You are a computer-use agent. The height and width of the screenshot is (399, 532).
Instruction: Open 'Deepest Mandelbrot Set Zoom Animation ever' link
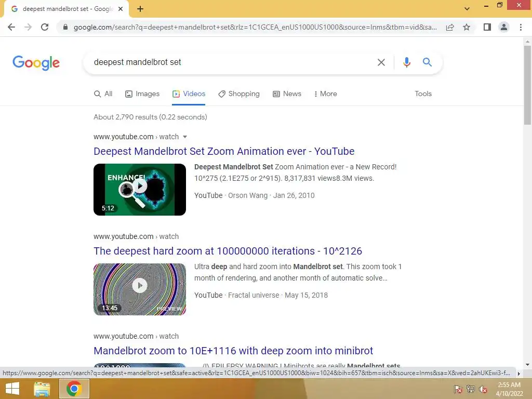(x=224, y=151)
